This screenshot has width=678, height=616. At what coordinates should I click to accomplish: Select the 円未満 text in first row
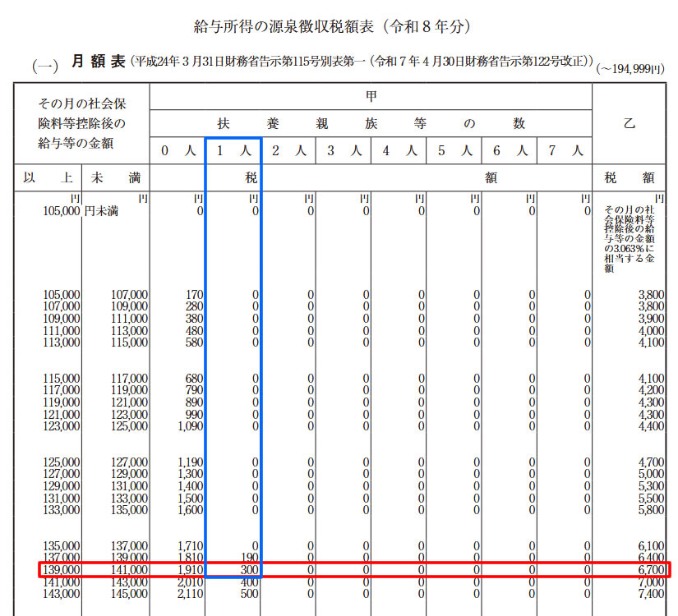[101, 211]
